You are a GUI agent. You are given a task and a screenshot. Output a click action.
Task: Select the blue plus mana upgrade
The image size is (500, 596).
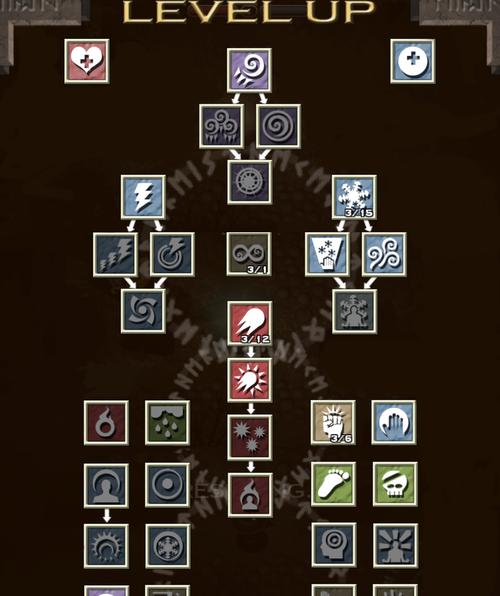[x=413, y=61]
